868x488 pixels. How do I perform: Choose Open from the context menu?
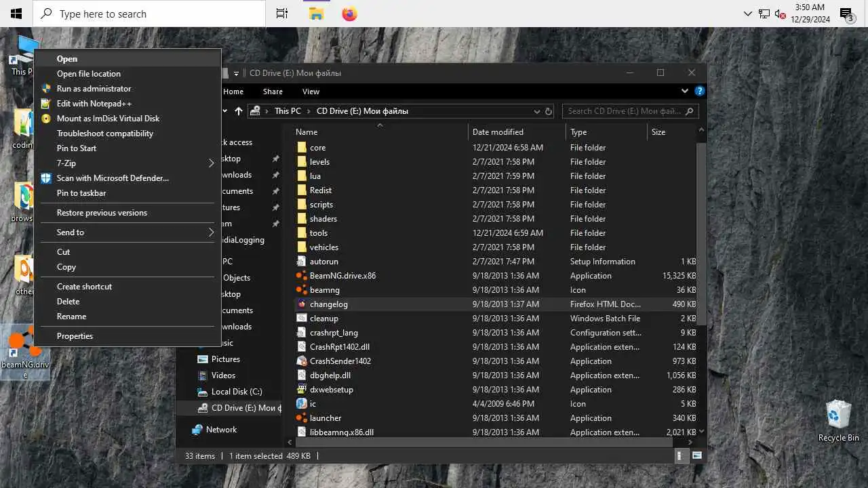127,59
